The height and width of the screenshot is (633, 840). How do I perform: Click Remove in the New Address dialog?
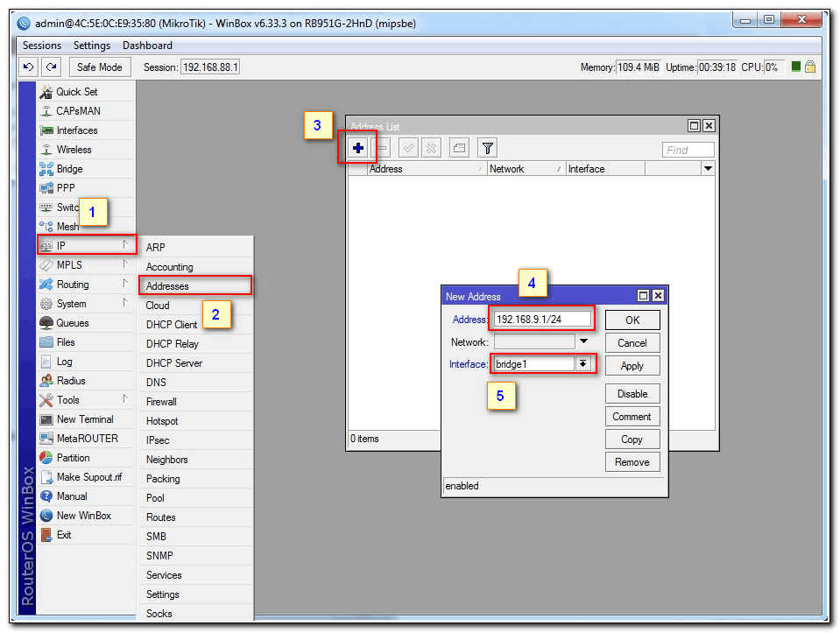tap(632, 462)
